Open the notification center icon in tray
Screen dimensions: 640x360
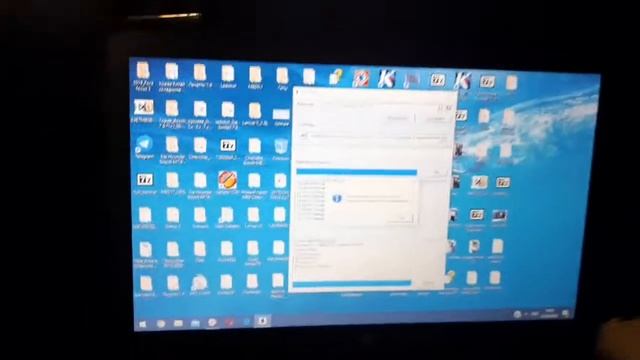click(x=565, y=313)
